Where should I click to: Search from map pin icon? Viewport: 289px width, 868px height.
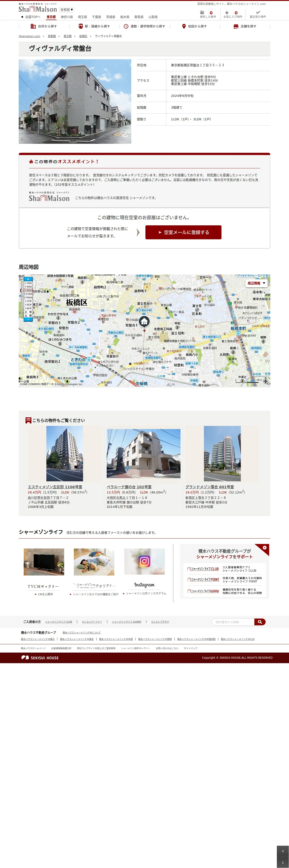(184, 26)
